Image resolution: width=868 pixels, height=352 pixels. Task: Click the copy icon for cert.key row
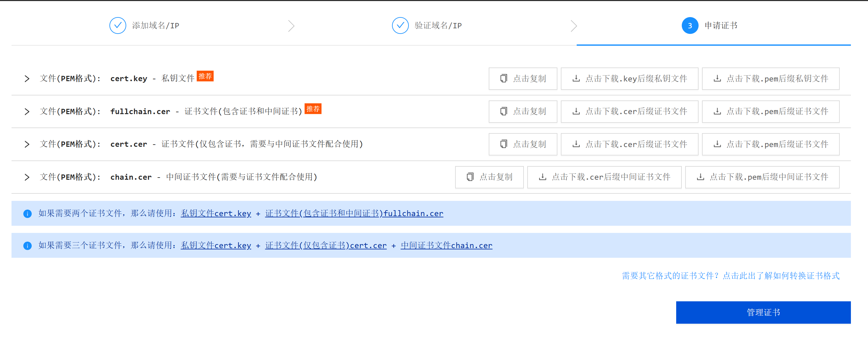pyautogui.click(x=503, y=79)
